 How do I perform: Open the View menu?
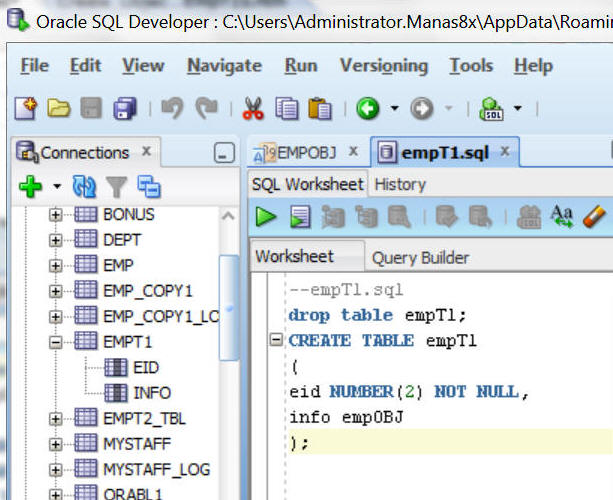click(x=143, y=66)
